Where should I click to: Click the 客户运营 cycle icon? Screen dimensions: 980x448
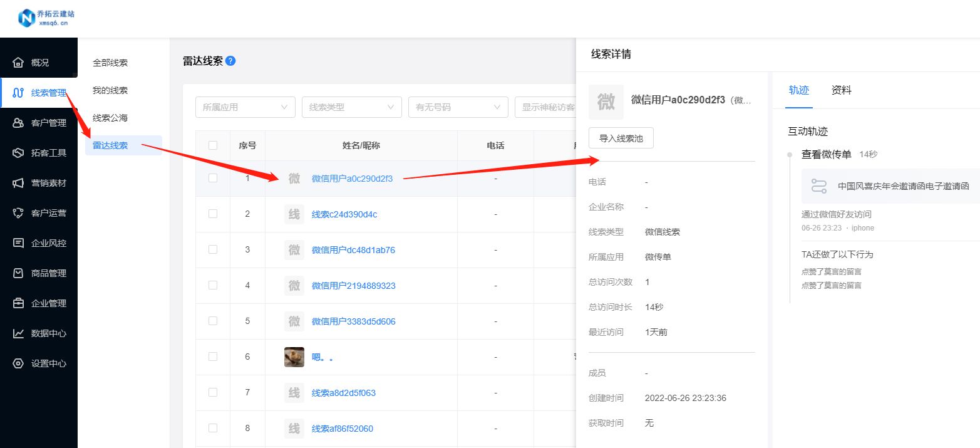tap(19, 213)
